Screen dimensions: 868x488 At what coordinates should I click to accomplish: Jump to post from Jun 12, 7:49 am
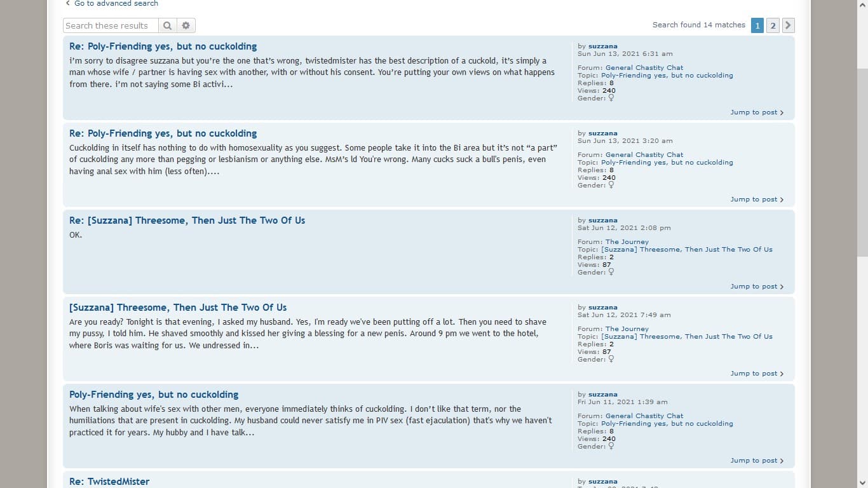pos(756,374)
